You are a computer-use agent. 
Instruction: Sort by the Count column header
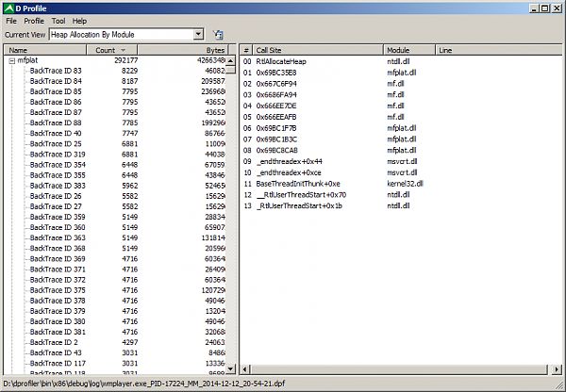click(x=112, y=50)
